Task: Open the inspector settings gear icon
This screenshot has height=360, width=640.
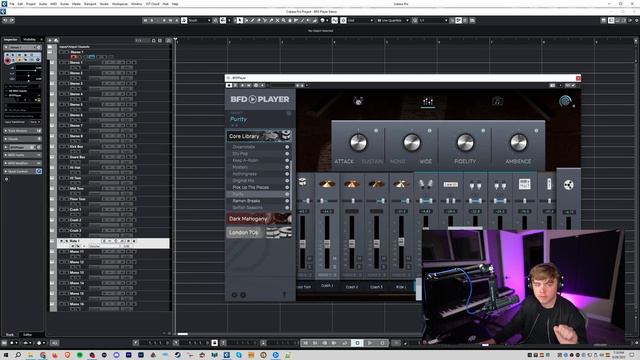Action: [7, 179]
